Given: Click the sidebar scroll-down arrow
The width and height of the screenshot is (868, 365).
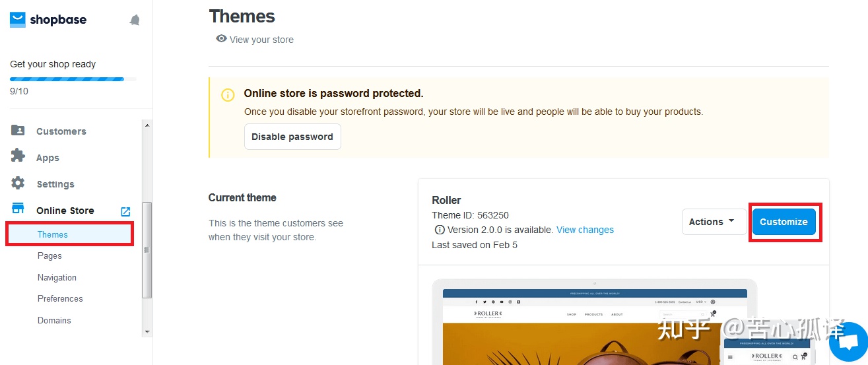Looking at the screenshot, I should tap(147, 332).
